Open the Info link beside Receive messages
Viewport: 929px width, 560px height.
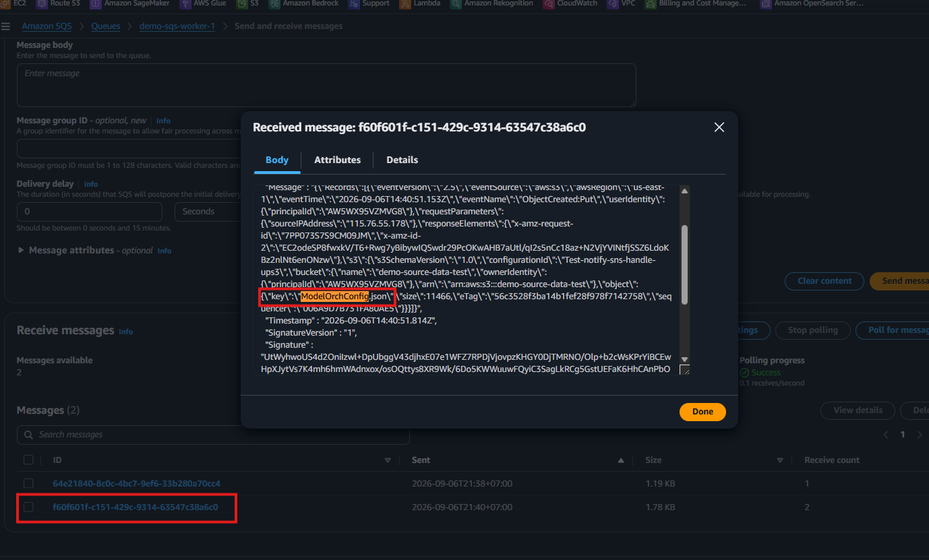(x=126, y=332)
